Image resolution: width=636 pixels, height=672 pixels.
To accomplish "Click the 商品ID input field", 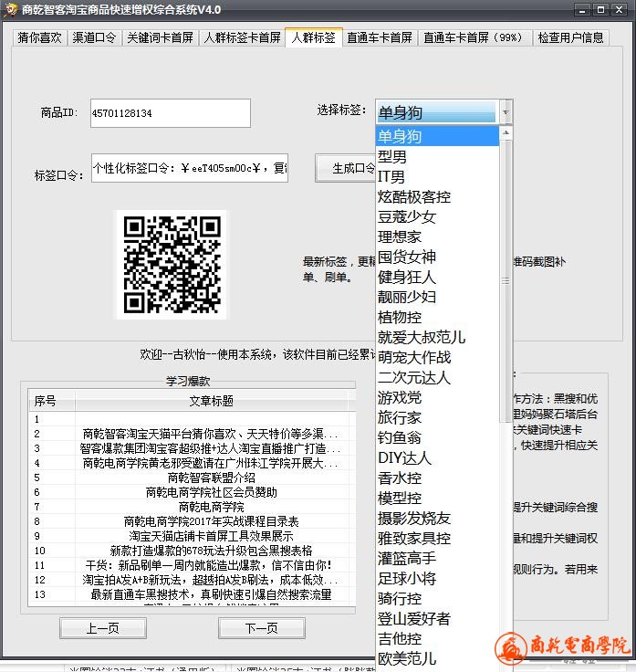I will tap(171, 113).
